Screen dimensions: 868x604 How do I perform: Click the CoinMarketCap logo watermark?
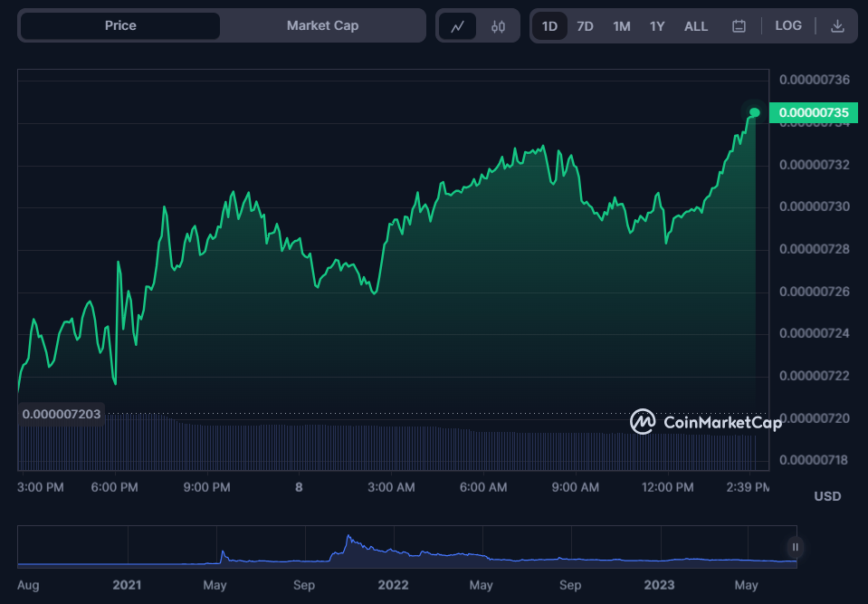[706, 422]
